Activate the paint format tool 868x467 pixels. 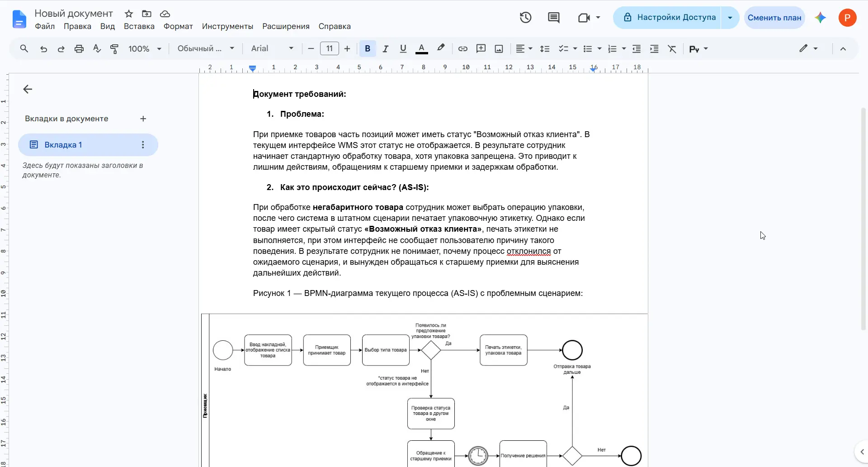(x=114, y=48)
